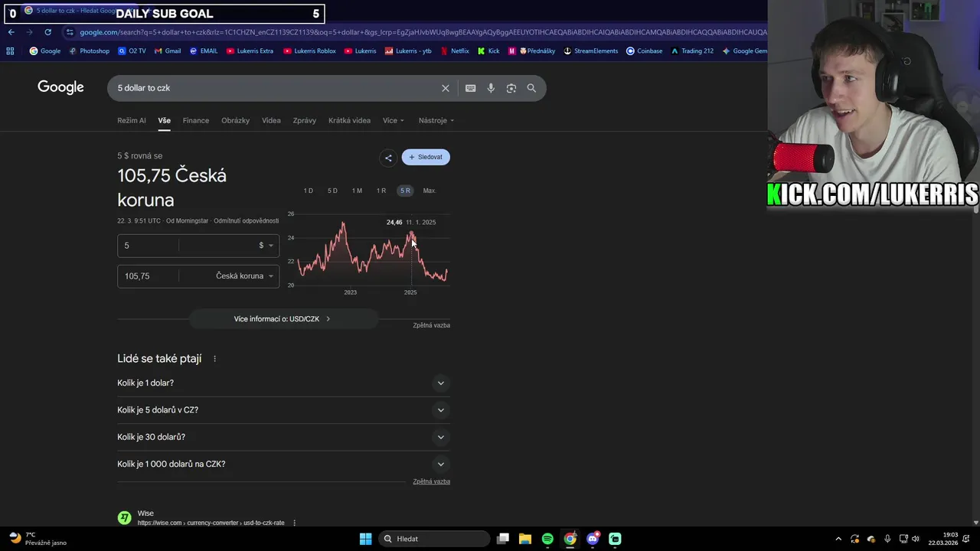
Task: Open the Photoshop bookmark
Action: [x=90, y=51]
